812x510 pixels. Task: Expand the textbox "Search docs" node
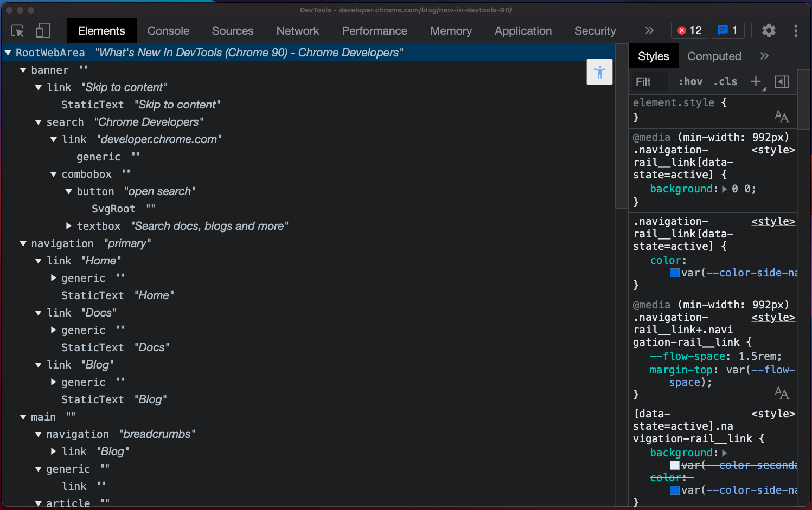pos(69,226)
